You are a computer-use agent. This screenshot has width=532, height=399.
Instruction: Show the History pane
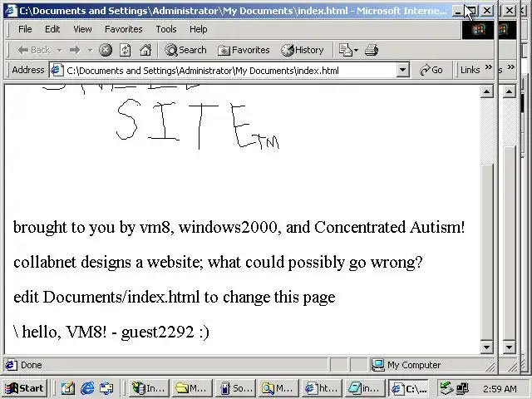click(x=303, y=50)
